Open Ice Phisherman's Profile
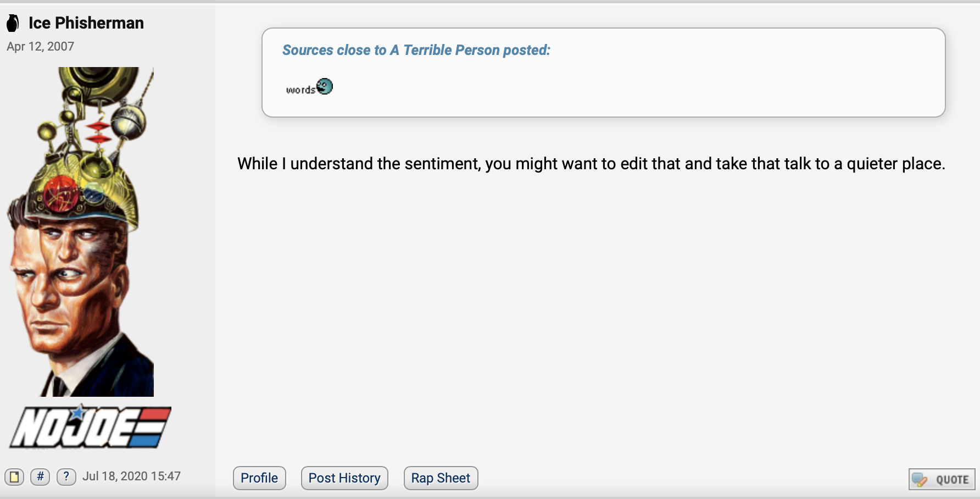 point(259,478)
